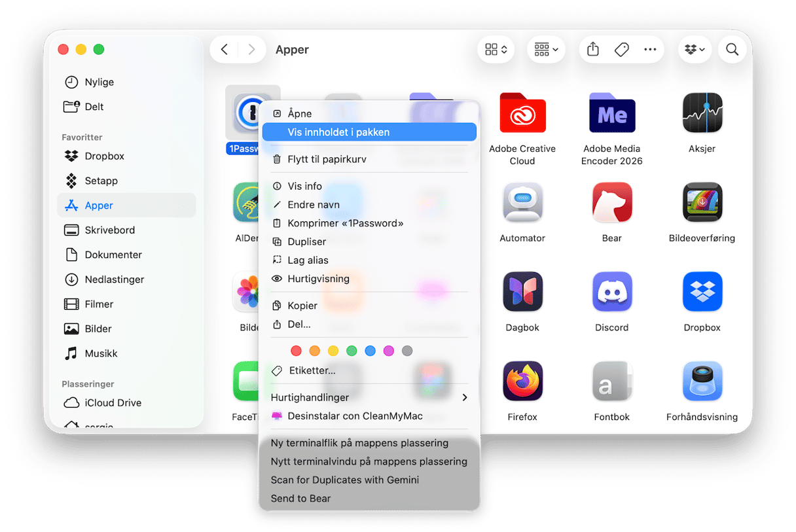The image size is (796, 532).
Task: Choose Flytt til papirkurv
Action: (370, 159)
